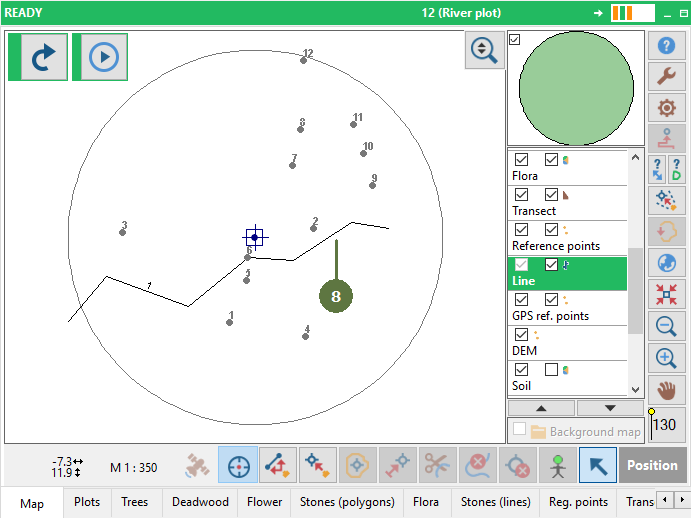Toggle second checkbox of Line layer
This screenshot has height=518, width=691.
click(x=551, y=264)
